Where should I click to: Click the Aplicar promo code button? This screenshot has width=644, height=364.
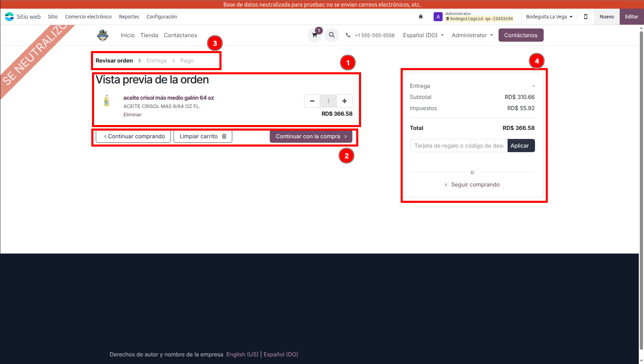coord(521,146)
